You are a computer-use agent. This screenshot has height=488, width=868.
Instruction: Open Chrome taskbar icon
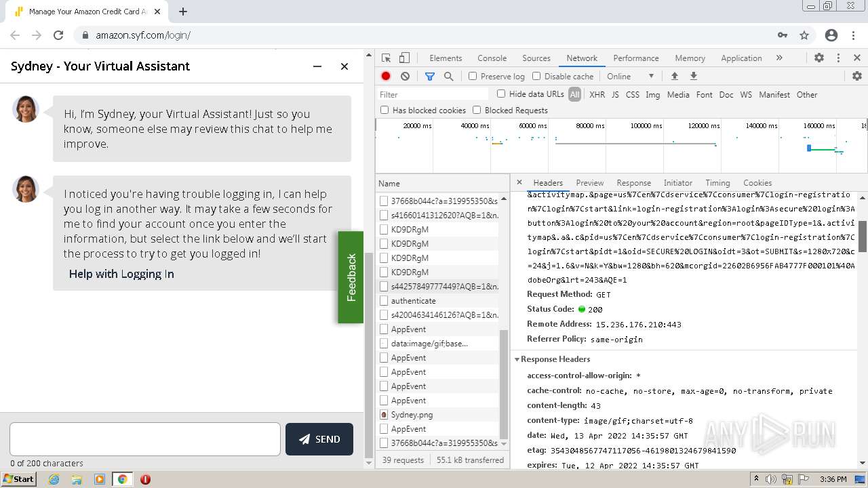pos(122,479)
